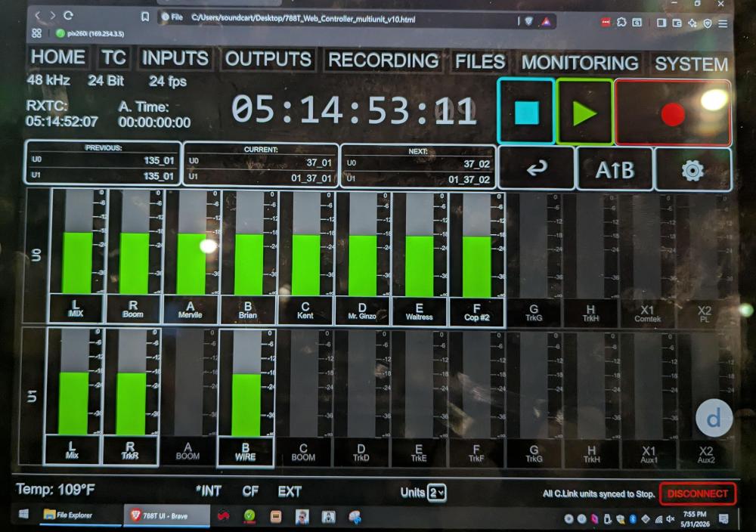The width and height of the screenshot is (756, 532).
Task: Click the muted volume tray icon
Action: click(670, 519)
